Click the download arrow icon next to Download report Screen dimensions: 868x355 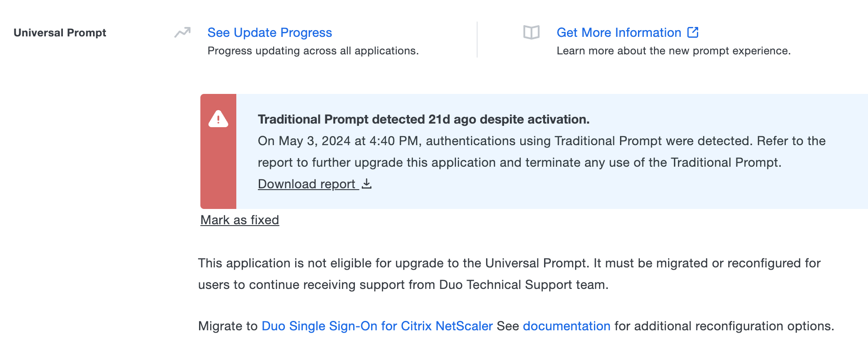click(x=367, y=184)
